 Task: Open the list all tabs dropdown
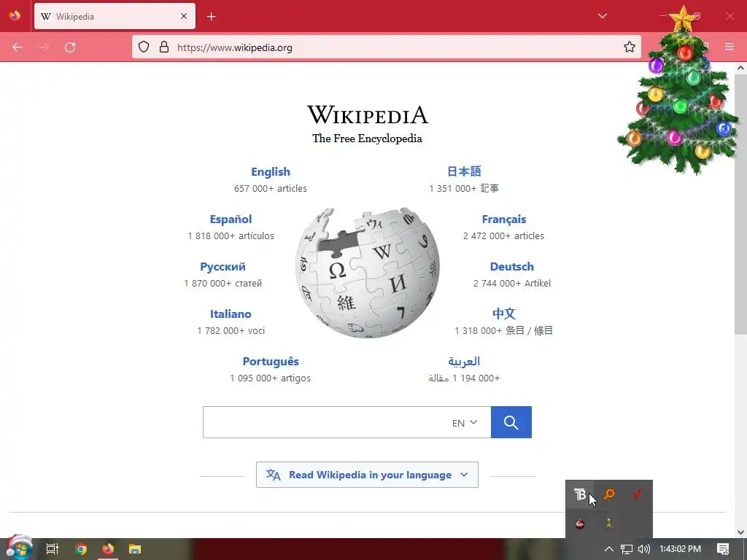(x=602, y=16)
